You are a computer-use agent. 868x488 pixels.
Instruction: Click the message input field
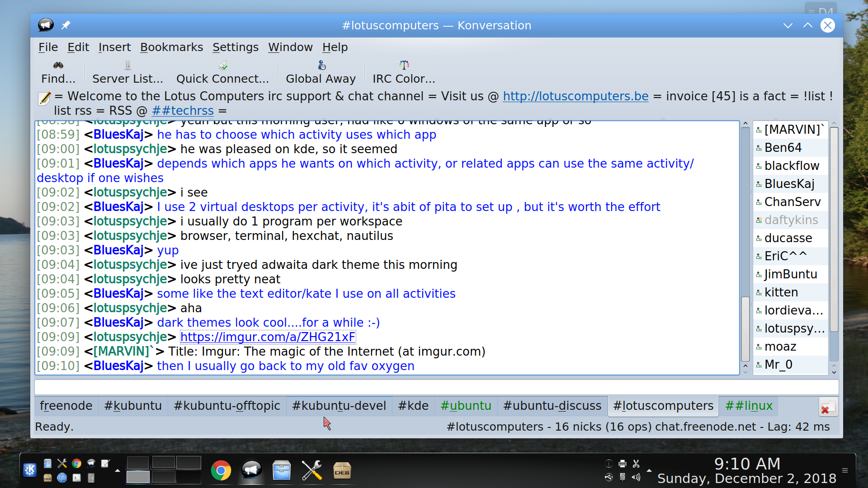point(436,387)
